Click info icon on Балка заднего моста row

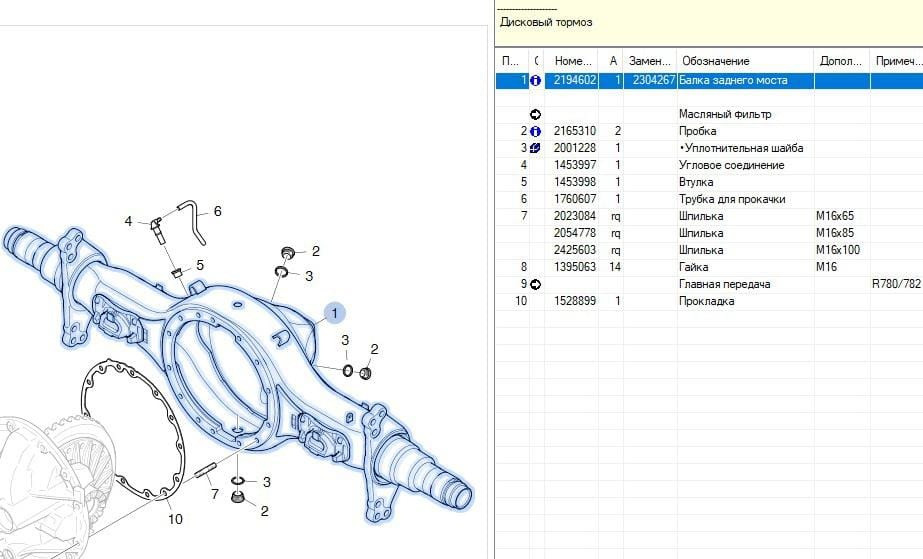[535, 80]
